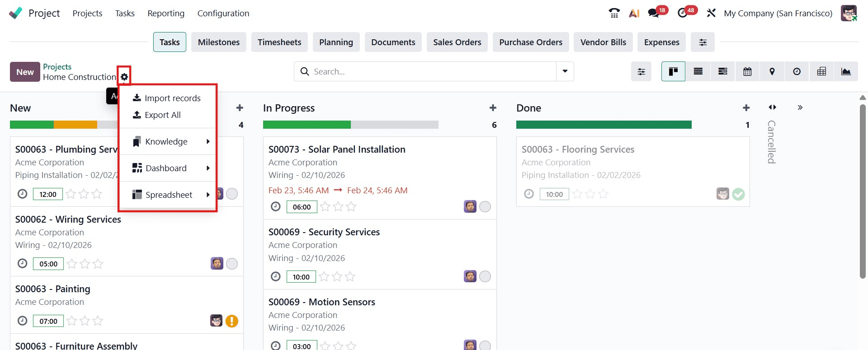Add task in New column
Image resolution: width=868 pixels, height=350 pixels.
click(240, 108)
